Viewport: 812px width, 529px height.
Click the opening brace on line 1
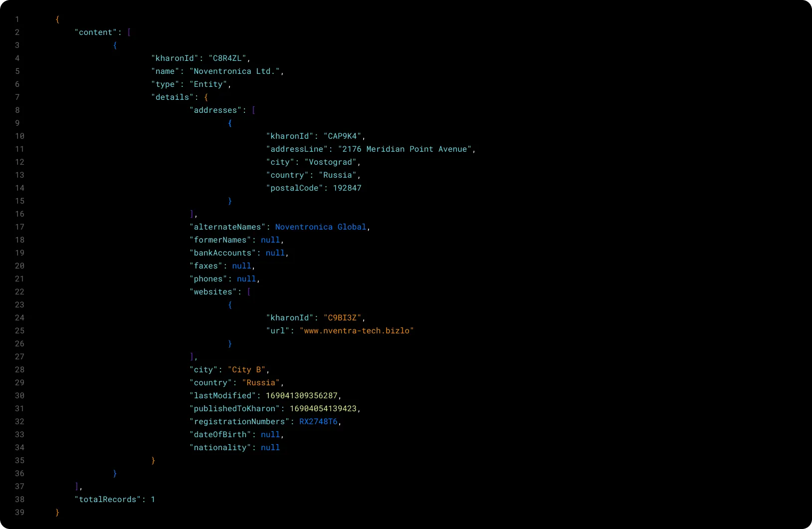pos(57,19)
